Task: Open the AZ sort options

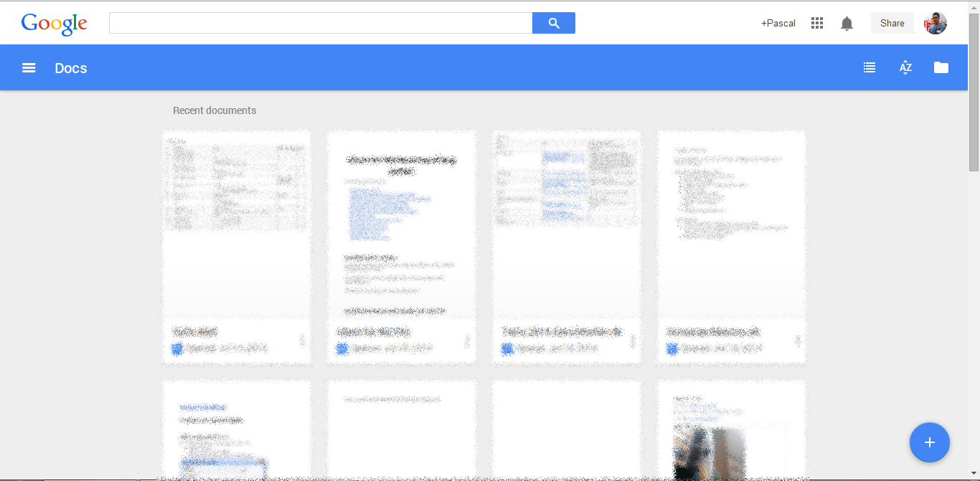Action: 905,68
